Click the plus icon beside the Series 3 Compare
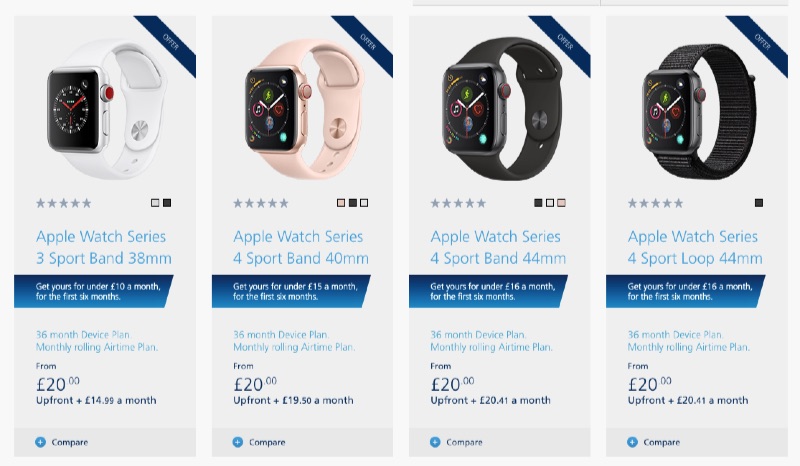 pyautogui.click(x=40, y=442)
